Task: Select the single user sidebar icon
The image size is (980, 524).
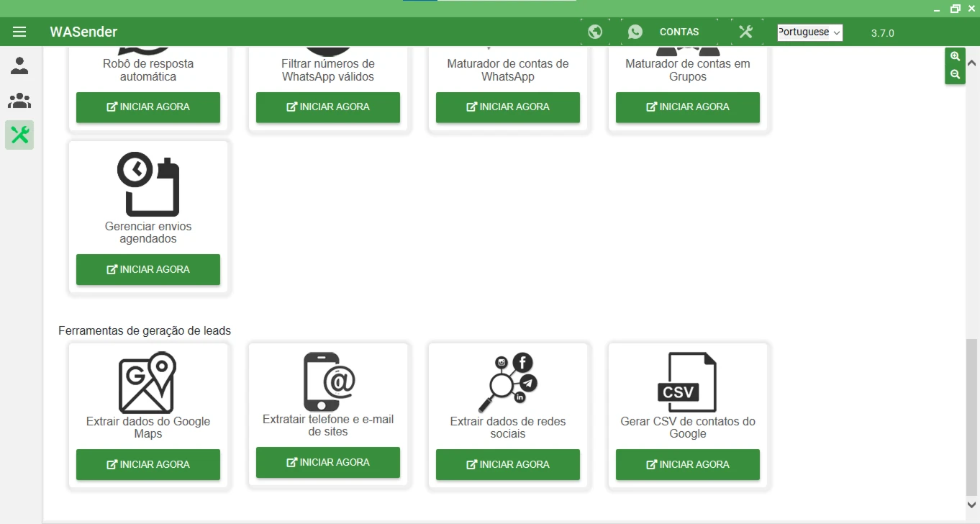Action: [x=19, y=66]
